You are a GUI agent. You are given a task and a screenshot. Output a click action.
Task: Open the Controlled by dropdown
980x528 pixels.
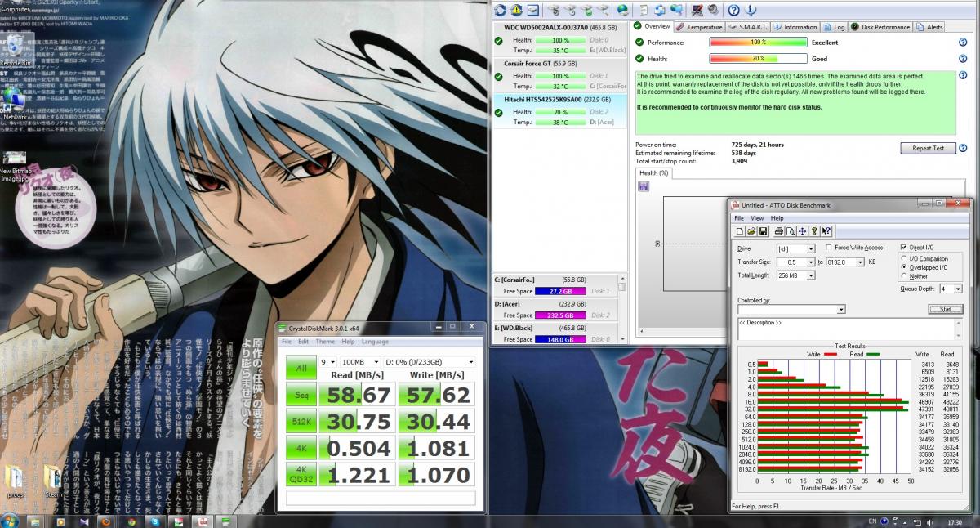click(x=841, y=310)
